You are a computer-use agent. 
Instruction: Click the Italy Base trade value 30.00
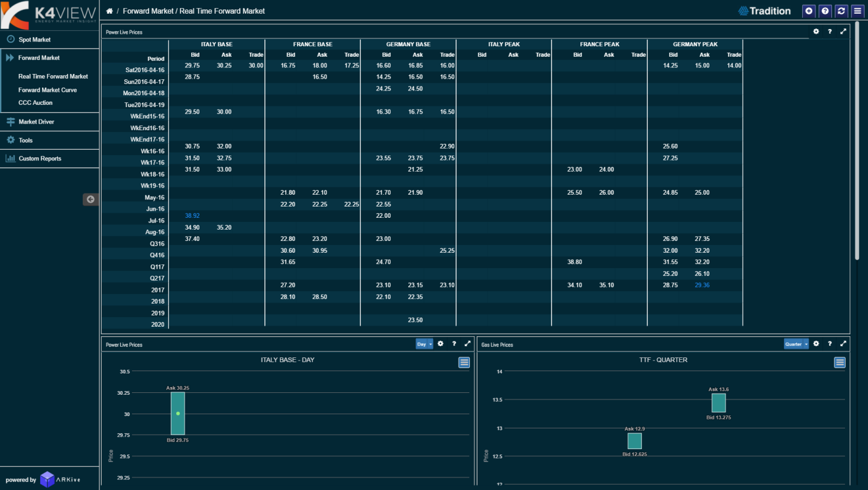coord(256,66)
